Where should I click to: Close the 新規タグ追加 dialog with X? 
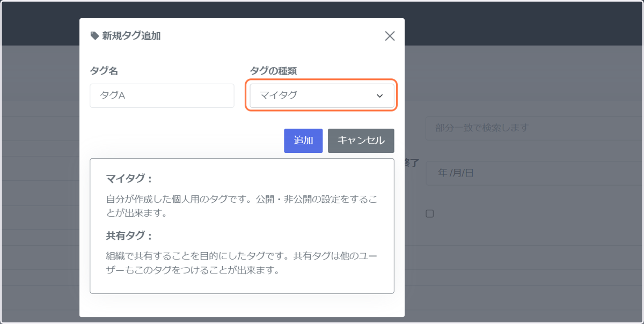(x=390, y=36)
